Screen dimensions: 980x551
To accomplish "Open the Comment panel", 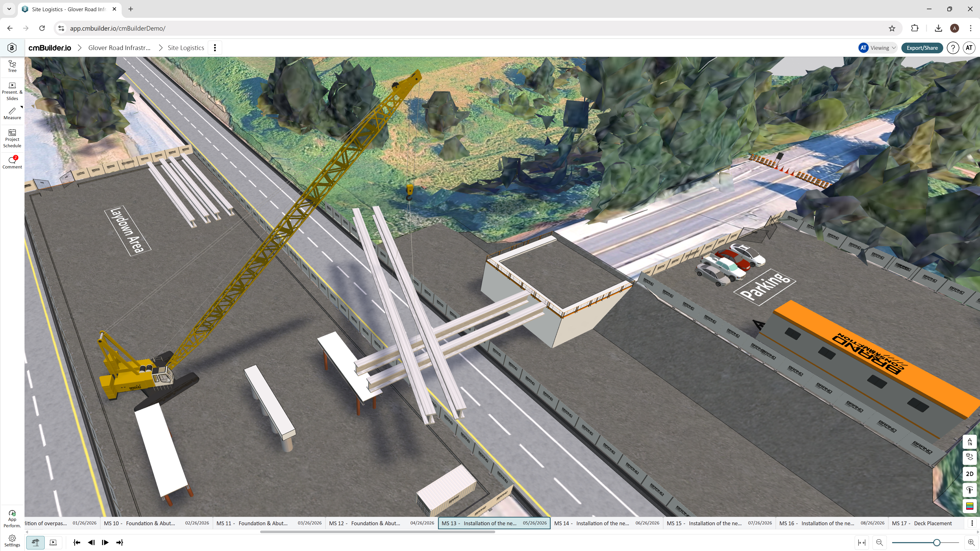I will pyautogui.click(x=12, y=162).
